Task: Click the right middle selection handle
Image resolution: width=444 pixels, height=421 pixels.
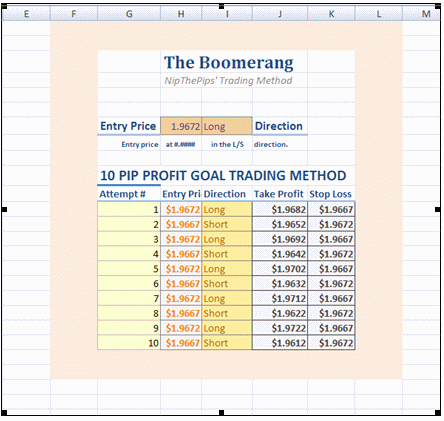Action: (438, 209)
